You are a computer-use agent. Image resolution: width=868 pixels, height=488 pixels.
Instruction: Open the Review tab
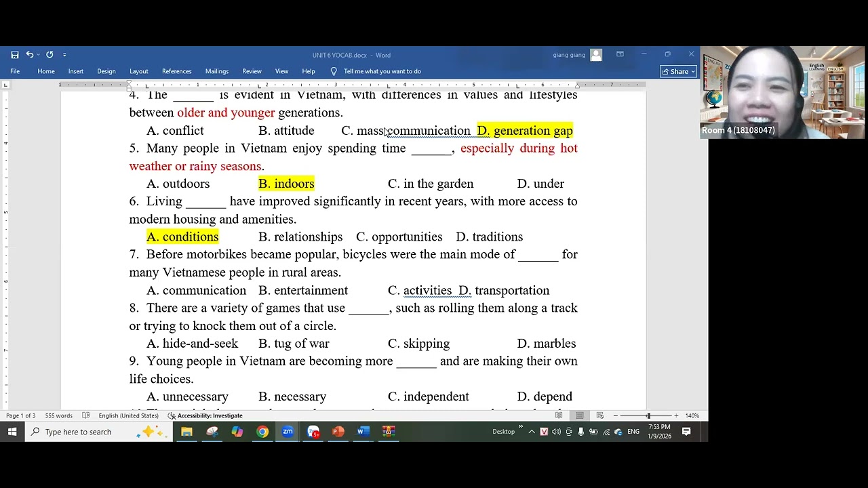tap(252, 71)
